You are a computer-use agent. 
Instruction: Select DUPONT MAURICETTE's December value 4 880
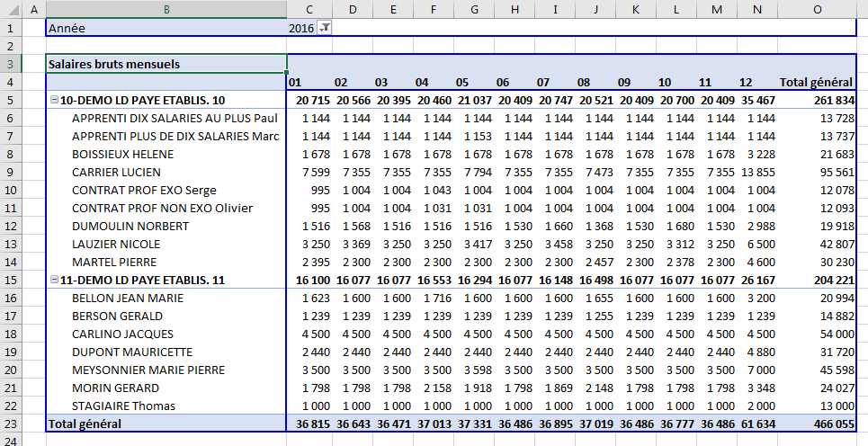coord(761,352)
